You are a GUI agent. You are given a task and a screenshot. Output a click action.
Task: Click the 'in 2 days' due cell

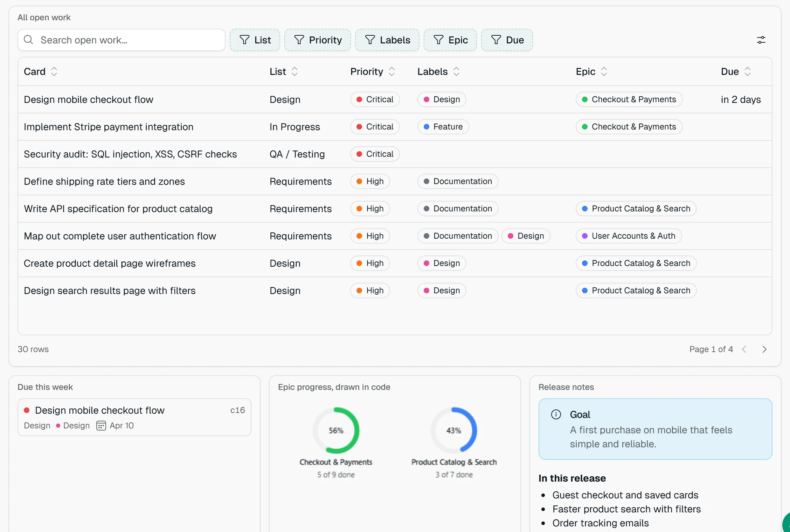[x=741, y=99]
